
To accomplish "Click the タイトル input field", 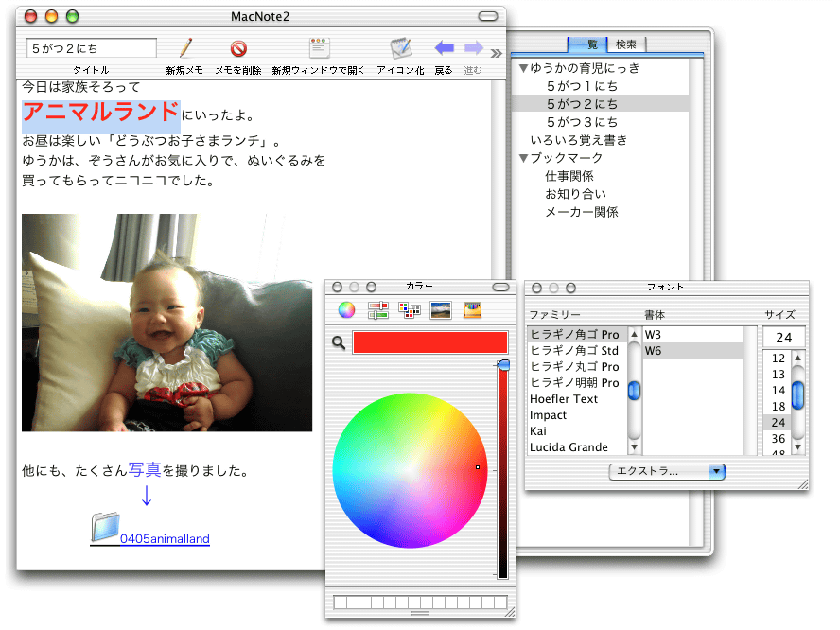I will [92, 48].
